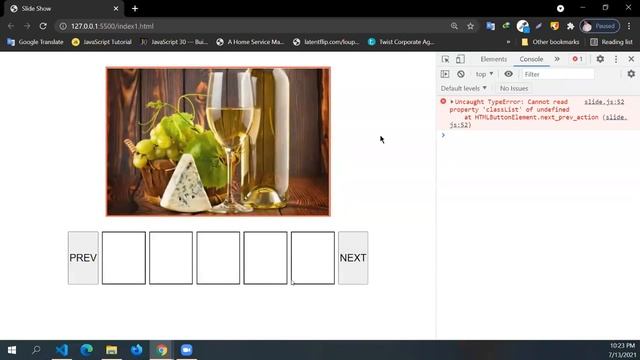Open DevTools settings gear
Viewport: 640px width, 360px height.
[x=600, y=59]
